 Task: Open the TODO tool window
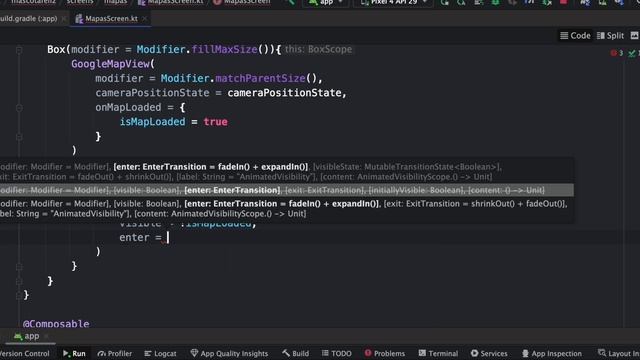pyautogui.click(x=337, y=353)
